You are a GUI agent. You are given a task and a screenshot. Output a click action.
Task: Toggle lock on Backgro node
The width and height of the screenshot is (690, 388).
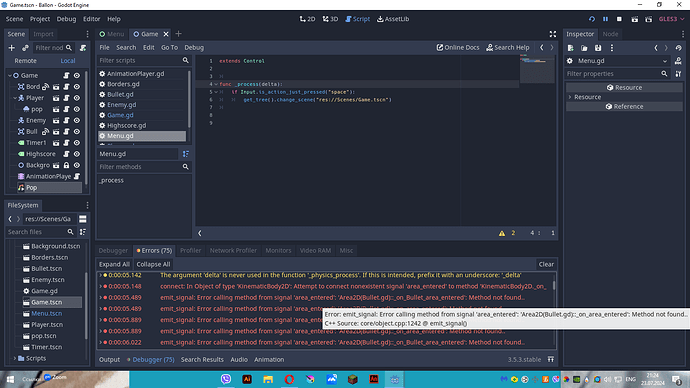pyautogui.click(x=66, y=165)
